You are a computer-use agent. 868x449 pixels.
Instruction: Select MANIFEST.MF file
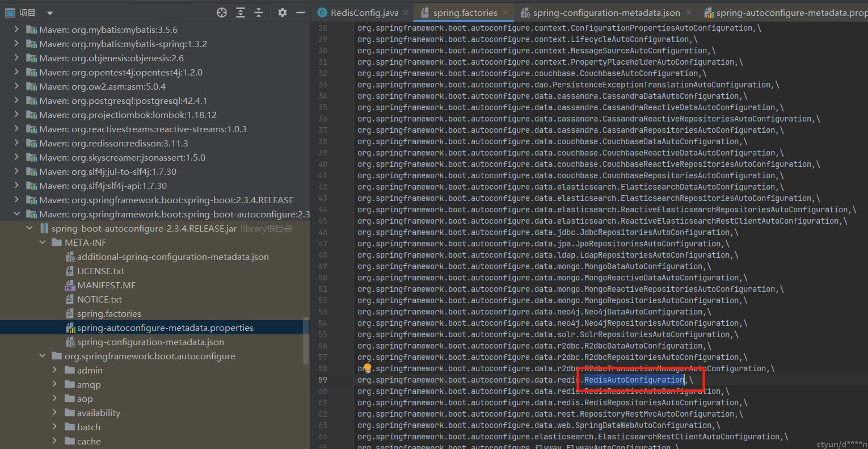(x=106, y=285)
